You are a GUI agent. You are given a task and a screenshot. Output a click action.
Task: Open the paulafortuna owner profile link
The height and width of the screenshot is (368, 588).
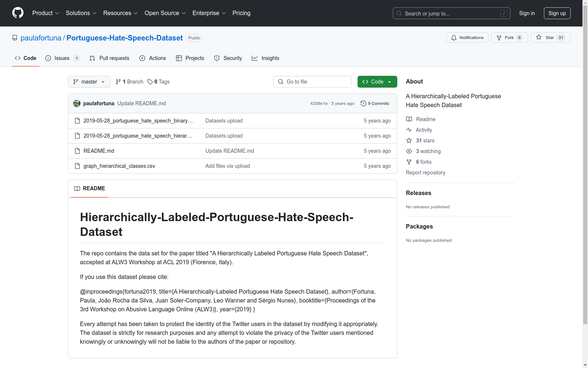pyautogui.click(x=41, y=38)
